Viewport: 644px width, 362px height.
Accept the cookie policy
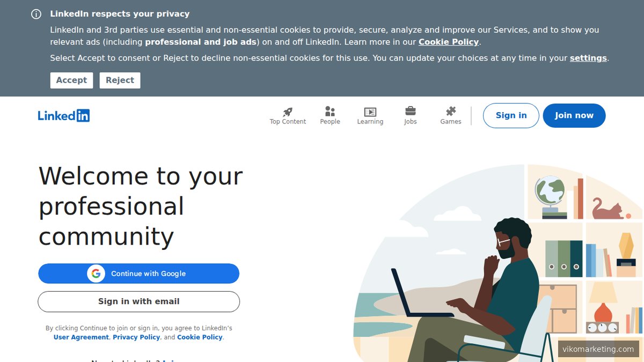[71, 80]
